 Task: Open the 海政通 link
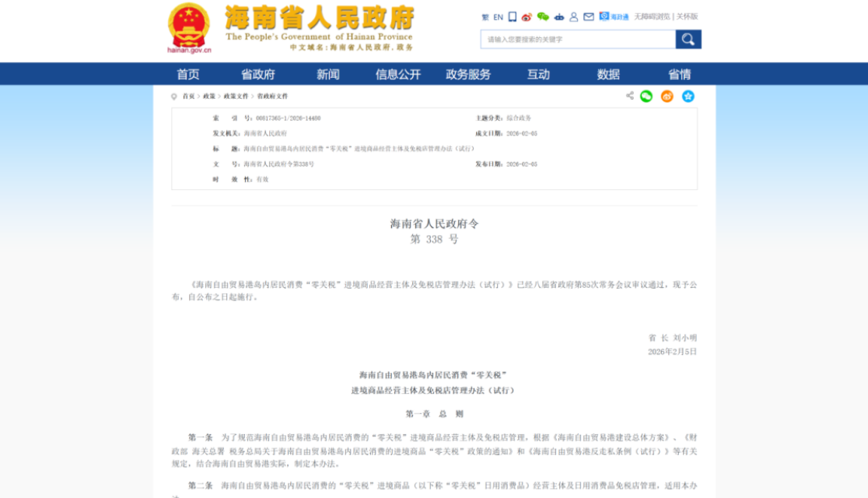point(614,16)
